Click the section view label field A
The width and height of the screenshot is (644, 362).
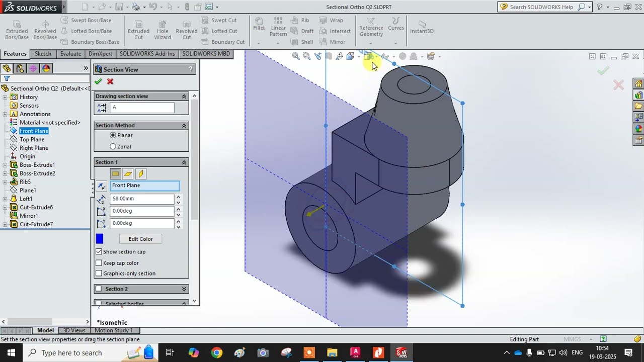(142, 108)
